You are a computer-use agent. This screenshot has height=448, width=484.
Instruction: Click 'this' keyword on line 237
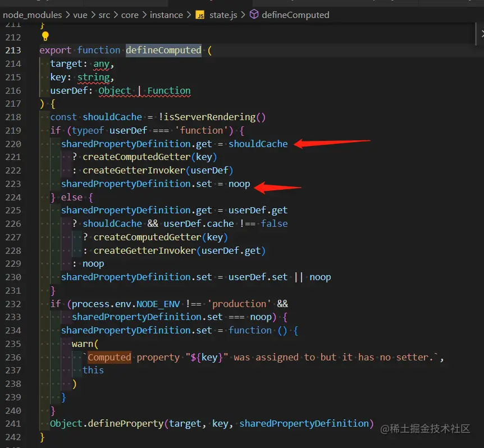tap(93, 371)
